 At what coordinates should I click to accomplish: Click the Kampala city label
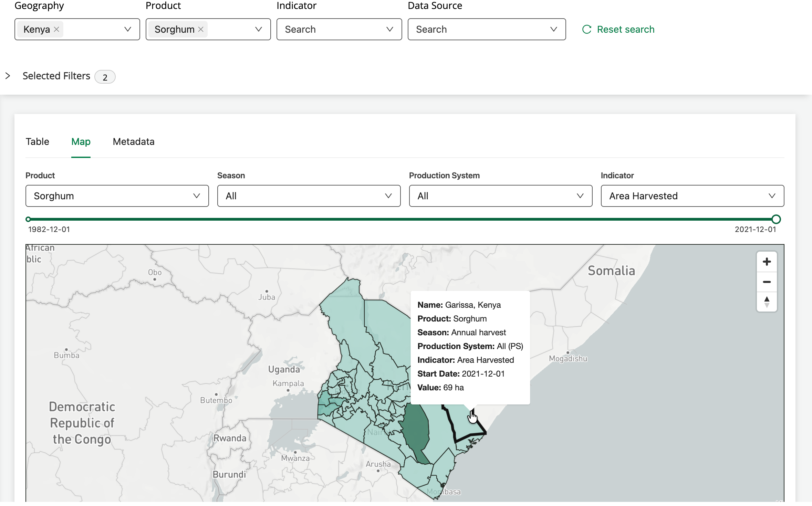(288, 383)
